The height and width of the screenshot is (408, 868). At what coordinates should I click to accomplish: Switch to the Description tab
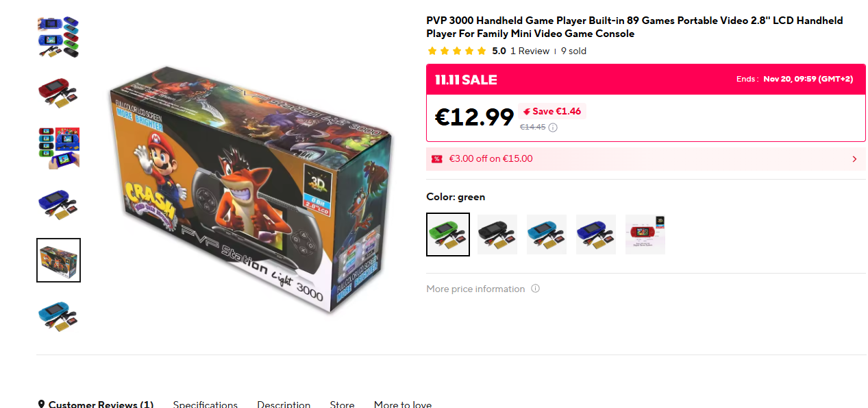tap(284, 405)
